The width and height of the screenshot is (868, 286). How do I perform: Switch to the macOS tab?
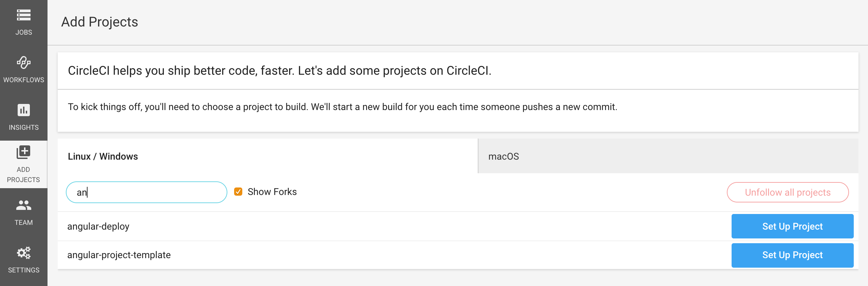pos(503,156)
